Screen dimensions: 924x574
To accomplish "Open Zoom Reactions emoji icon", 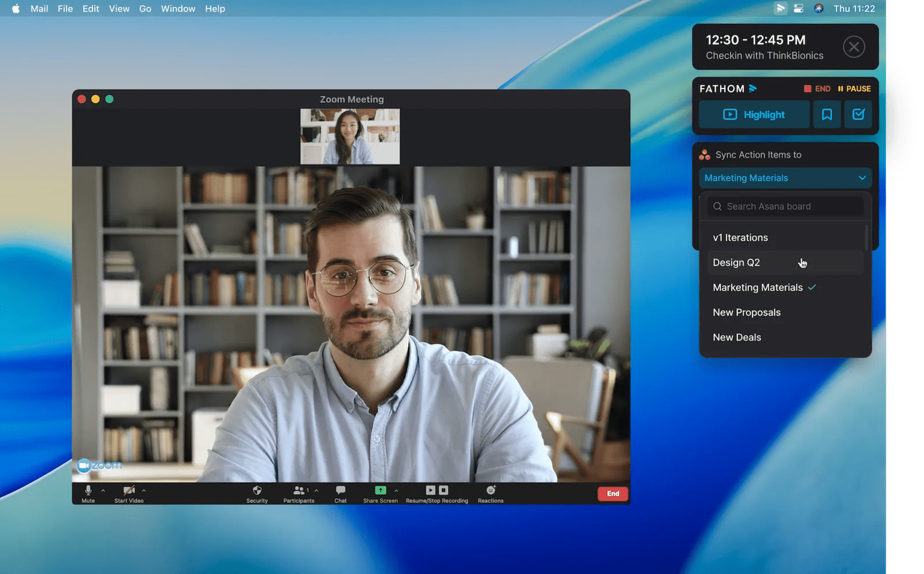I will [x=490, y=490].
